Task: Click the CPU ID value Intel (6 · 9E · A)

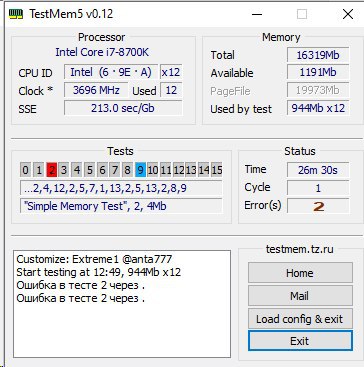Action: [111, 72]
